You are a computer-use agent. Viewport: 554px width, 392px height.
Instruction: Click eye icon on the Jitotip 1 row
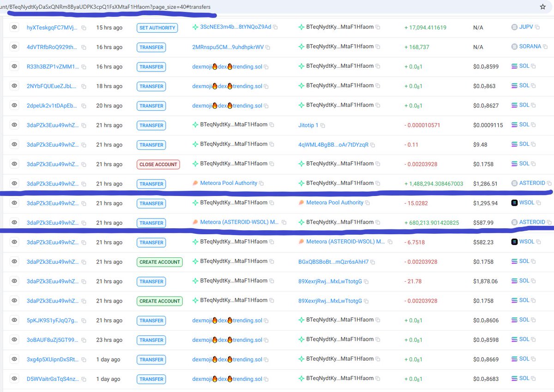[x=14, y=125]
